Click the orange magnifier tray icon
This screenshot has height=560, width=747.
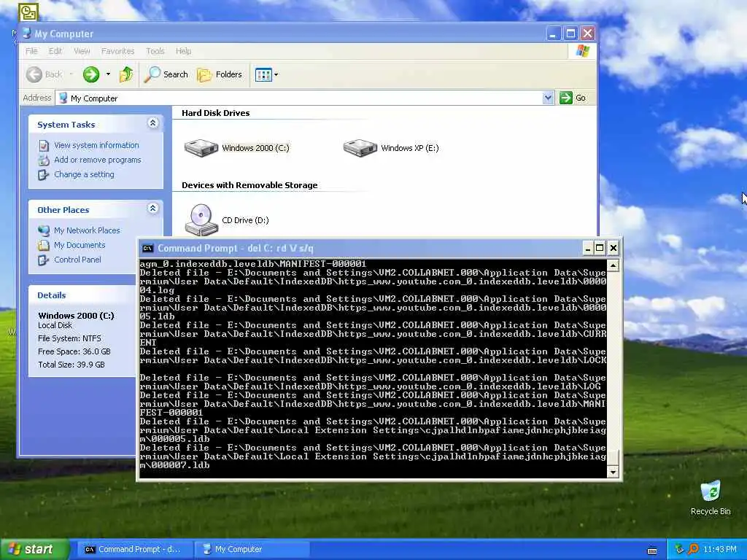point(693,549)
